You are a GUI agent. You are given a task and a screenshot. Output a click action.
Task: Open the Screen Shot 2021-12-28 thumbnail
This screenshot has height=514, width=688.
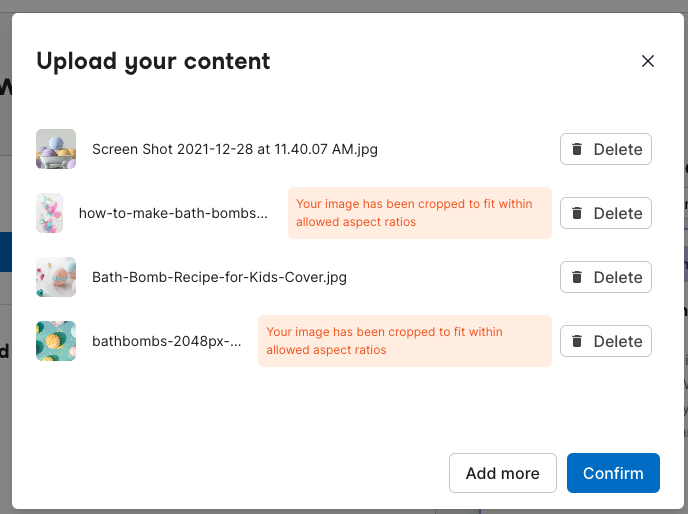56,149
